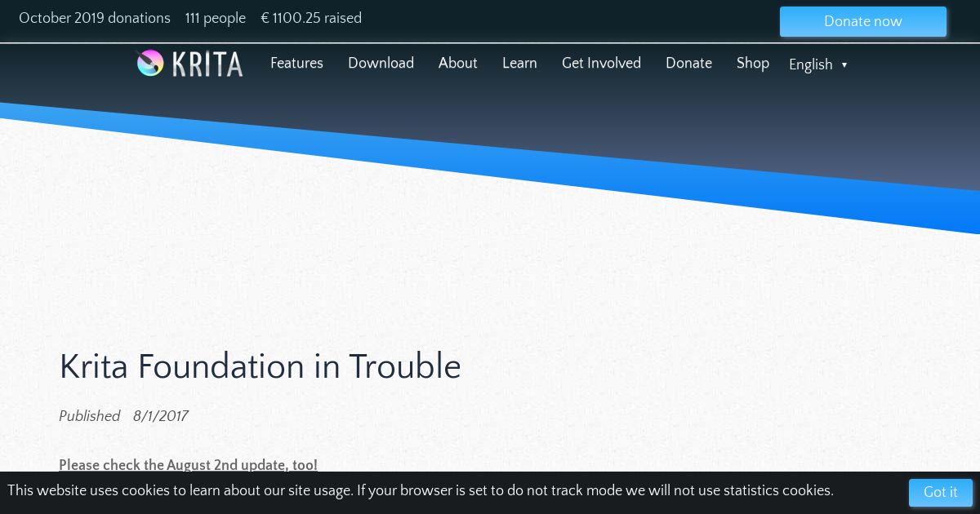980x514 pixels.
Task: Click the August 2nd update notice
Action: point(188,465)
